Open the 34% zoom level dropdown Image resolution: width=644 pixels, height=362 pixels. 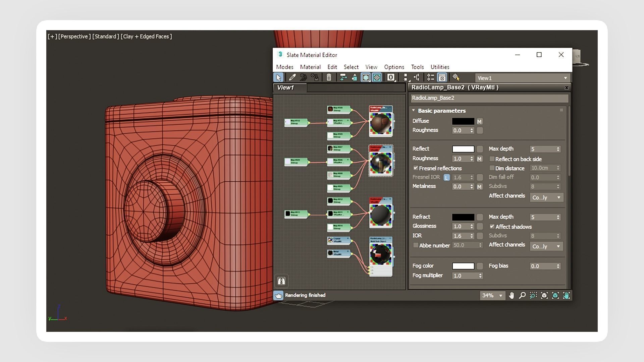[x=500, y=296]
